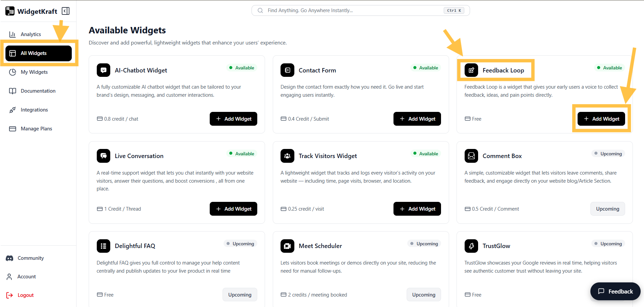Screen dimensions: 644x307
Task: Open the Feedback panel at bottom right
Action: [x=615, y=291]
